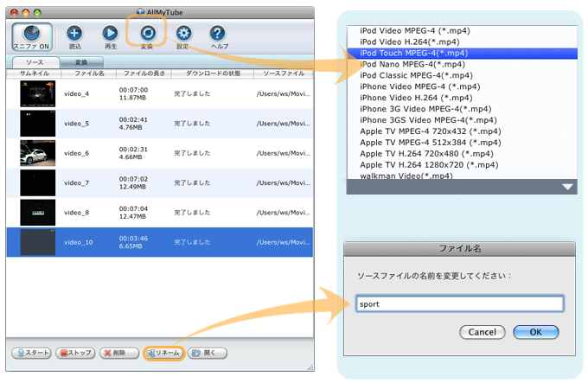Click the ストップ stop button

(75, 353)
